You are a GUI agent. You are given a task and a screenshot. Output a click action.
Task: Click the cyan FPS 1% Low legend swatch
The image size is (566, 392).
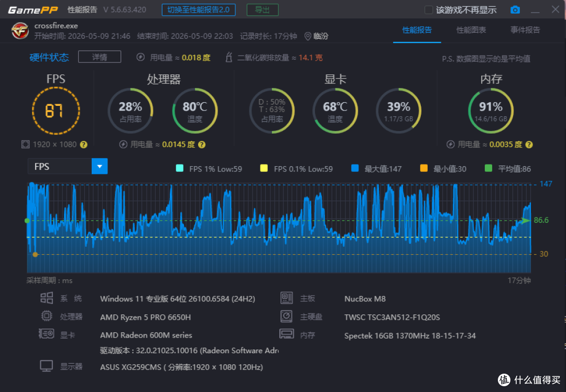pos(179,168)
